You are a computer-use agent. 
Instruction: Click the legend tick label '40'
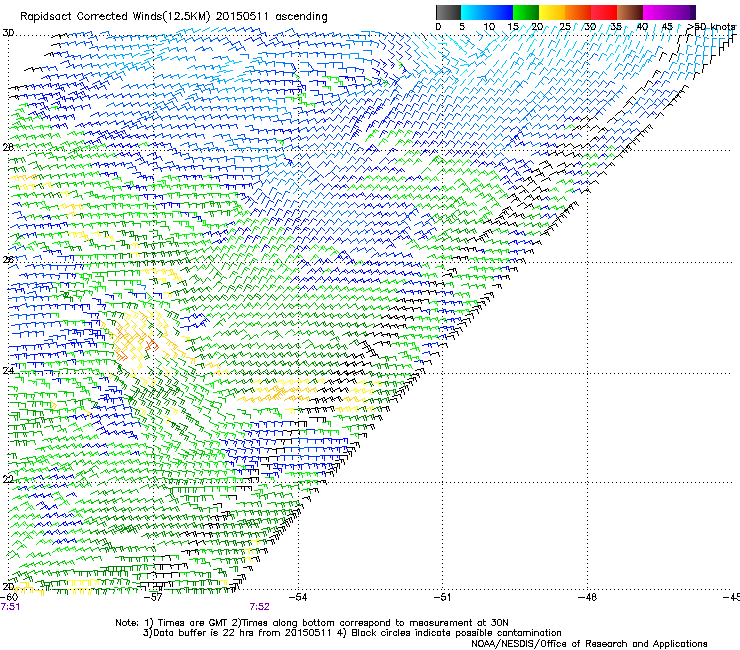point(642,27)
